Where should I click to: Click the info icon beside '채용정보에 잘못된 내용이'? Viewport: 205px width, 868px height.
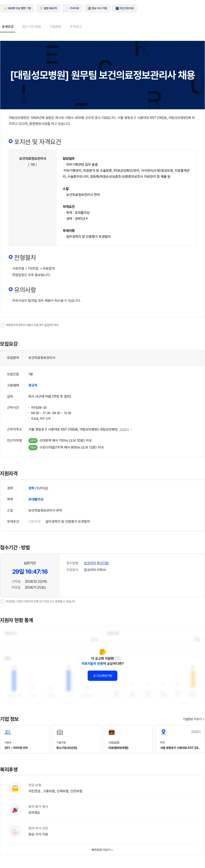coord(3,325)
